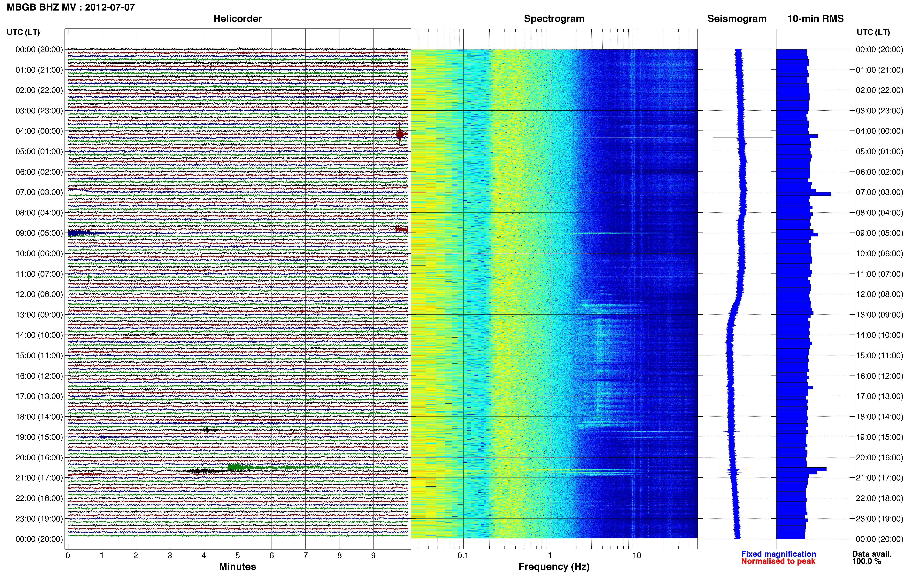This screenshot has height=578, width=924.
Task: Click left time label '12:00 (08:00)'
Action: click(39, 294)
